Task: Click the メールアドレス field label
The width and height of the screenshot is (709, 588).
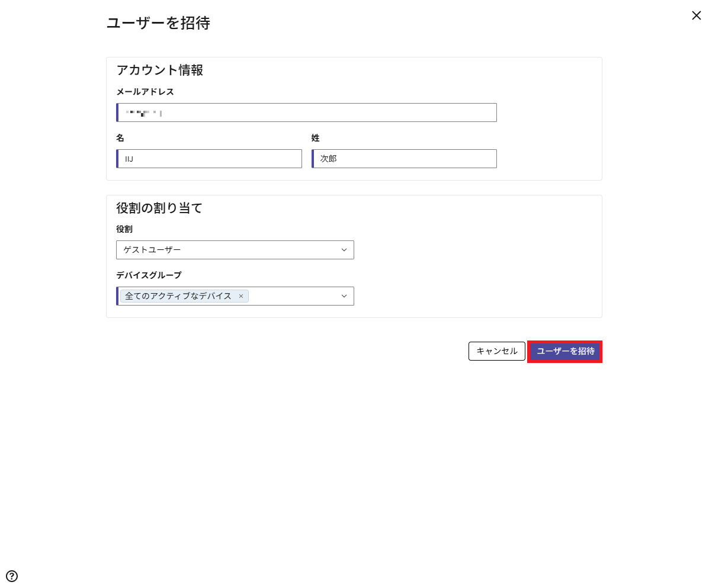Action: tap(145, 92)
